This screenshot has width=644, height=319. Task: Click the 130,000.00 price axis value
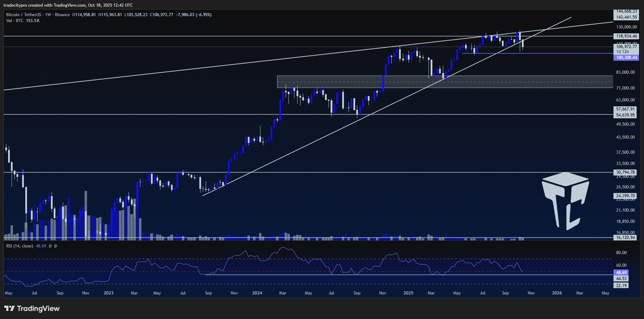click(x=626, y=27)
